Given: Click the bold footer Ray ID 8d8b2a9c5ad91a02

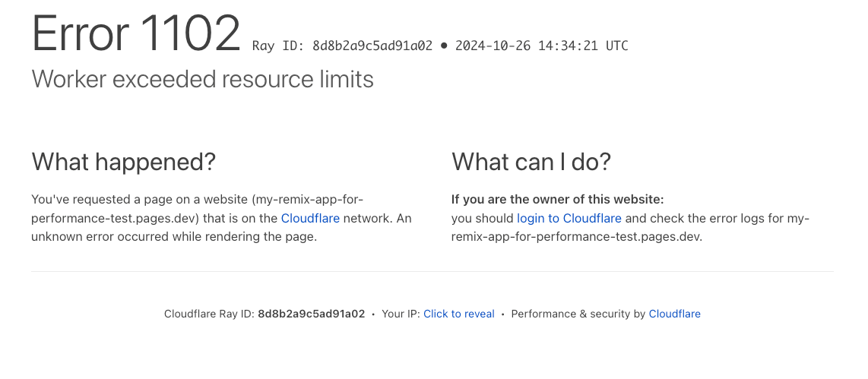Looking at the screenshot, I should 311,314.
